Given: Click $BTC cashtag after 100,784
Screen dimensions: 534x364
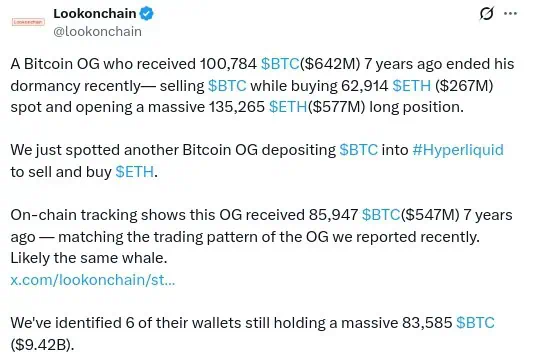Looking at the screenshot, I should point(280,64).
